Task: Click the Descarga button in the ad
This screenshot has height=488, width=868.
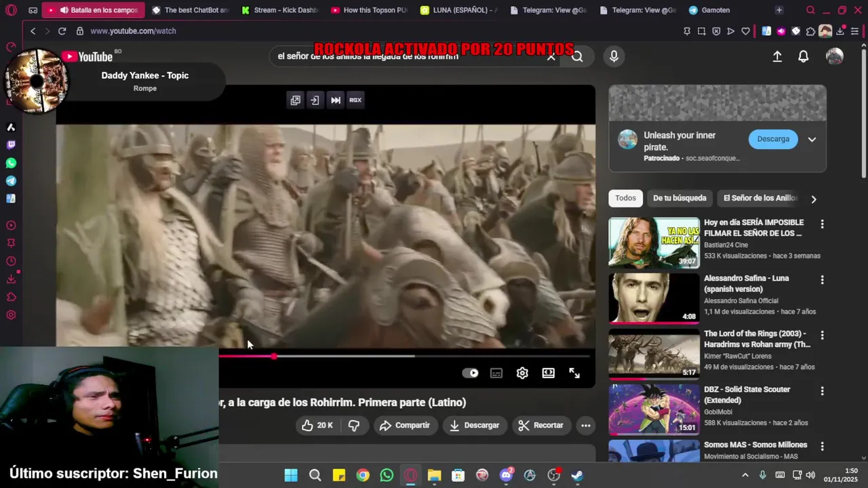Action: pyautogui.click(x=773, y=139)
